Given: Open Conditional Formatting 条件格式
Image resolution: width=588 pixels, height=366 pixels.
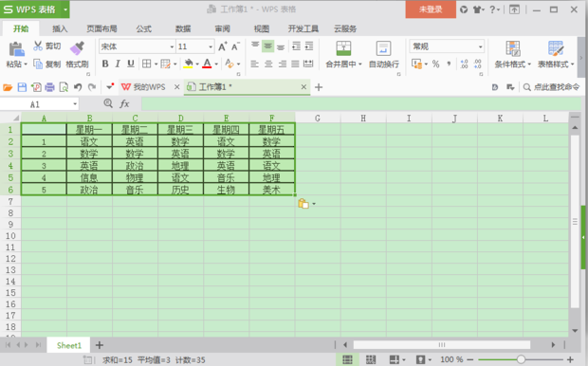Looking at the screenshot, I should [x=513, y=55].
